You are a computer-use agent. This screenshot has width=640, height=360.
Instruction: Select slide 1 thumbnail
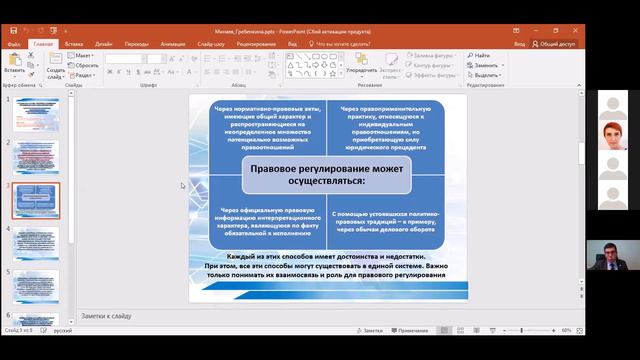36,115
